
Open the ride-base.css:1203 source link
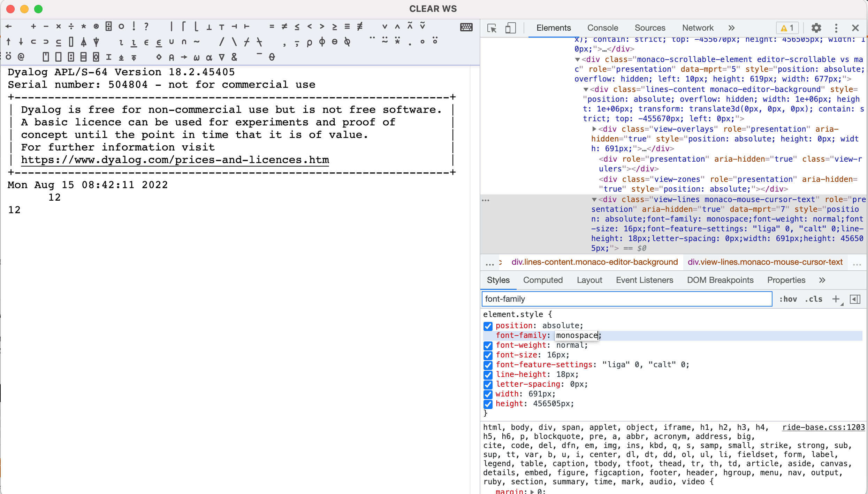point(823,427)
